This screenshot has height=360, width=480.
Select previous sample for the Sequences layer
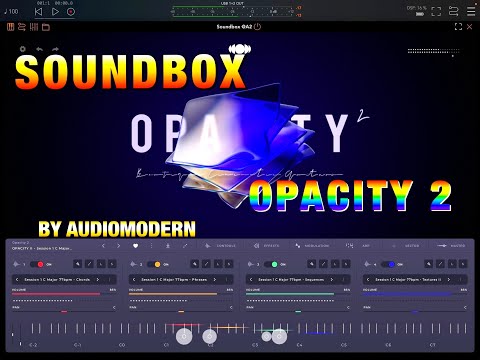[251, 279]
